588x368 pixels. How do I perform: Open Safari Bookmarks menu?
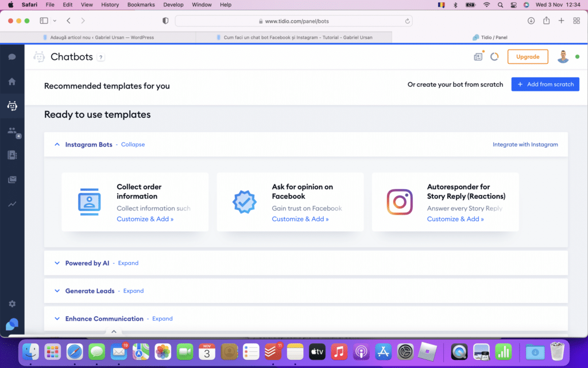pos(141,5)
